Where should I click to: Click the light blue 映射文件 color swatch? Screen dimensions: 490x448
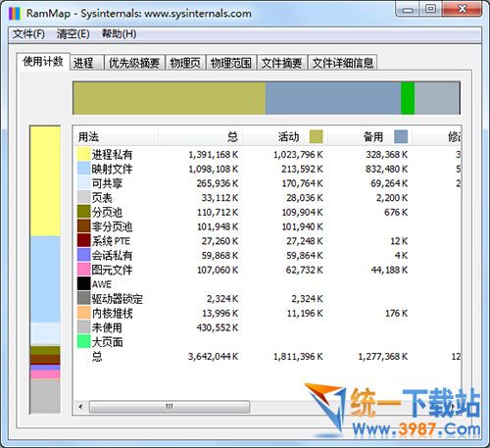(83, 169)
